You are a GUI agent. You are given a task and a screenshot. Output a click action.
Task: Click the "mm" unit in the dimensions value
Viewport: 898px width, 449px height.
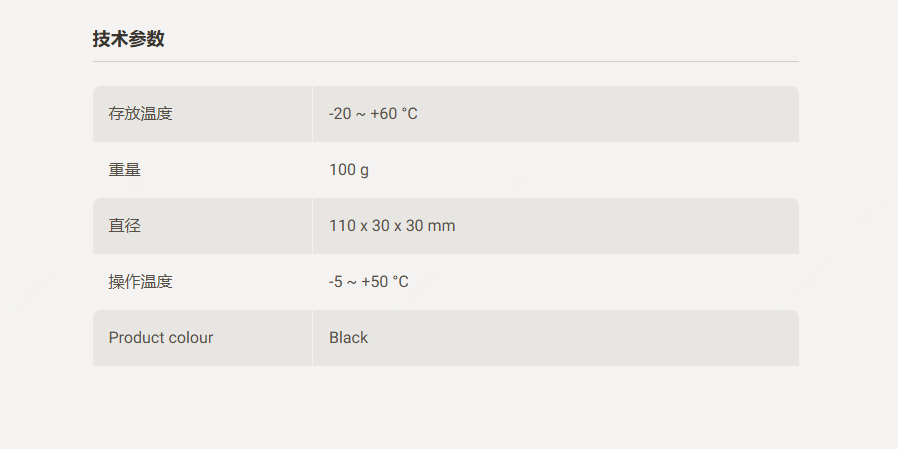click(x=442, y=226)
